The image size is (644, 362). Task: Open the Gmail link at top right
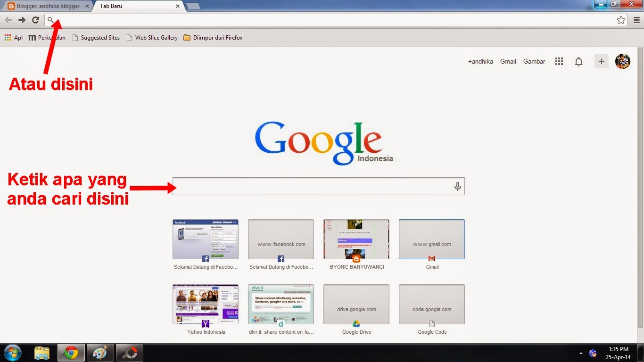tap(508, 61)
